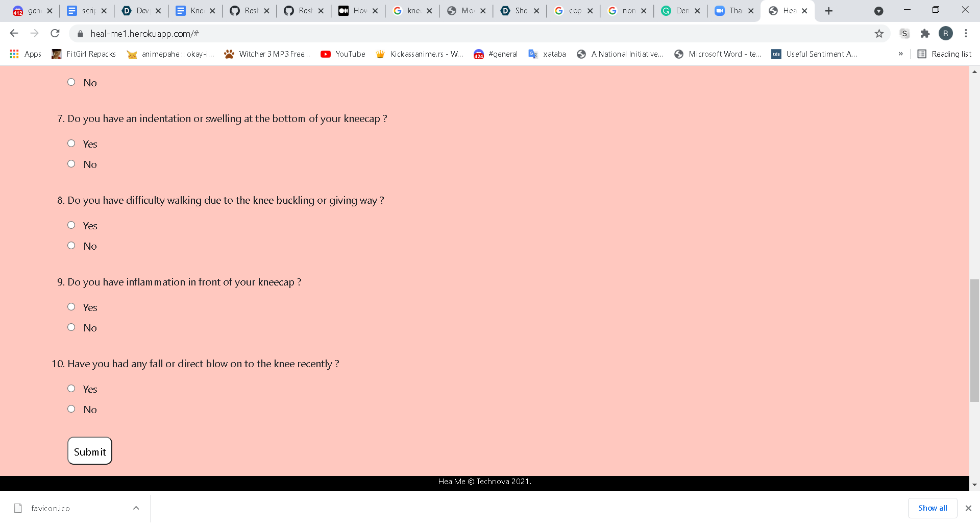Image resolution: width=980 pixels, height=526 pixels.
Task: Submit the knee questionnaire
Action: coord(90,451)
